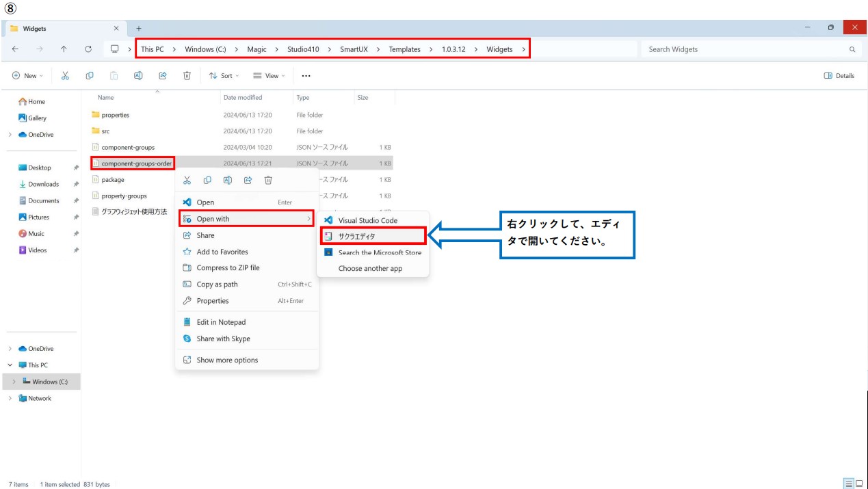The height and width of the screenshot is (489, 868).
Task: Click the Refresh button in the address bar
Action: click(88, 49)
